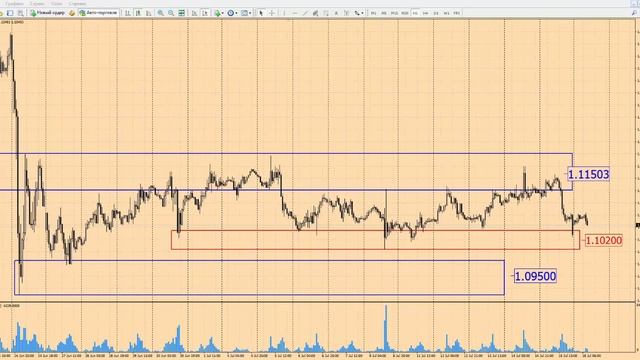Screen dimensions: 640x360
Task: Switch to bar chart display
Action: pyautogui.click(x=128, y=13)
